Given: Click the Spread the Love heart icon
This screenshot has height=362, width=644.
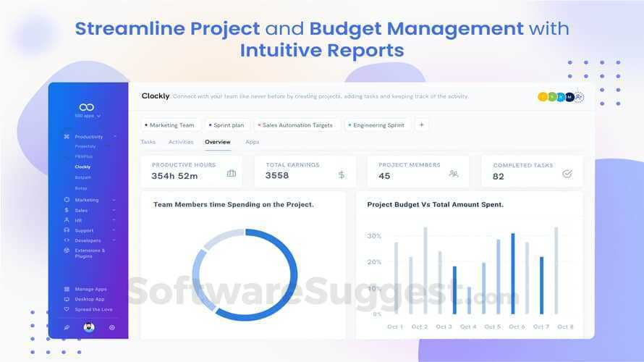Looking at the screenshot, I should pyautogui.click(x=67, y=309).
